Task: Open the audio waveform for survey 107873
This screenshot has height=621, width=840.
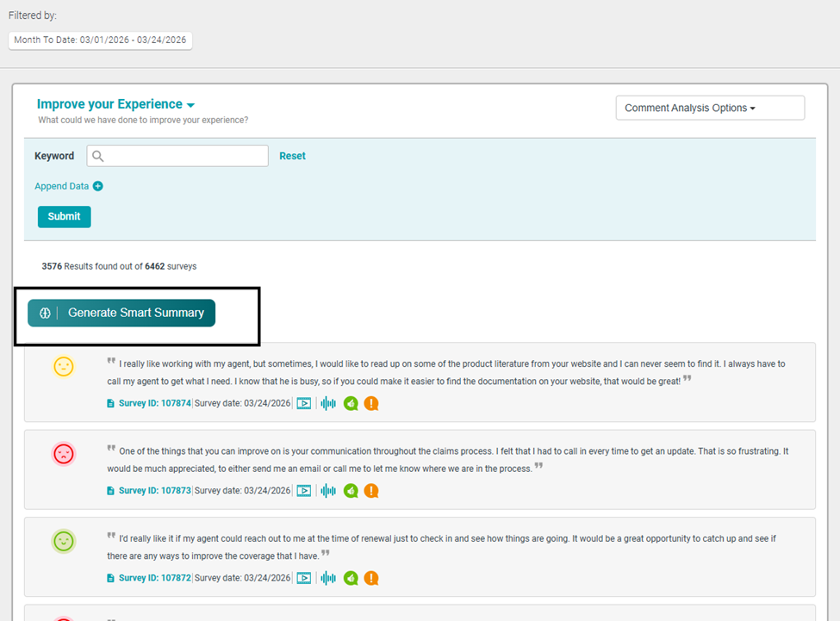Action: pos(328,491)
